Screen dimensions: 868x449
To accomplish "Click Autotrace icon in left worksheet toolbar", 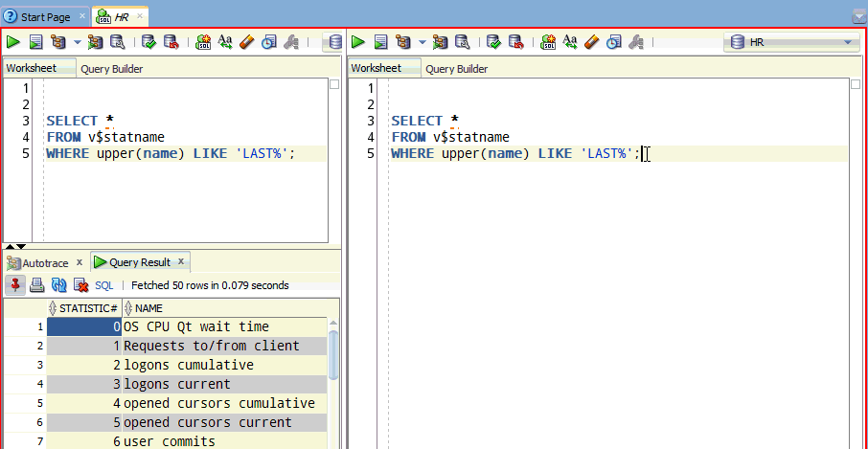I will (x=95, y=41).
